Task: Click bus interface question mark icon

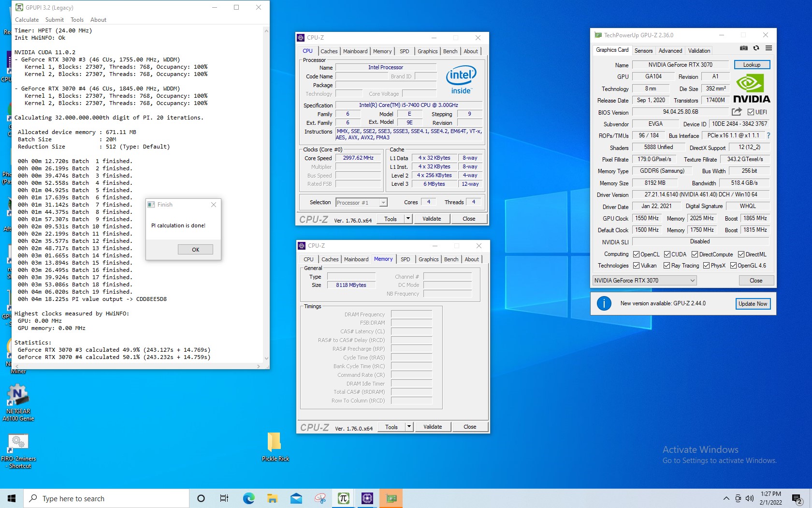Action: click(768, 135)
